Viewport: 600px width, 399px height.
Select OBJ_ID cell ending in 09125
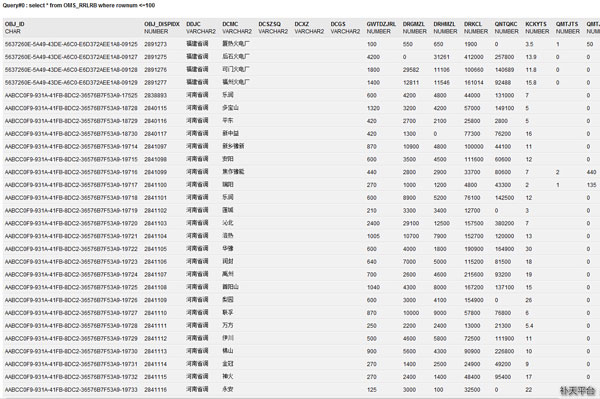coord(71,44)
